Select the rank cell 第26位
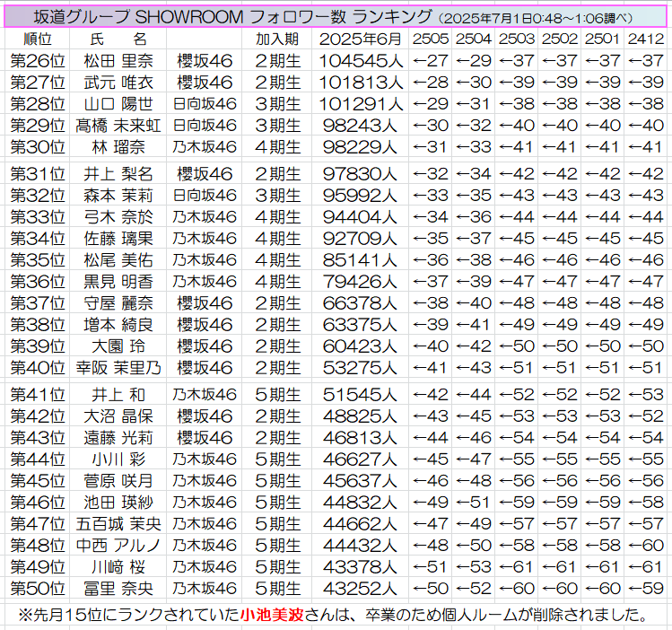 [x=38, y=61]
